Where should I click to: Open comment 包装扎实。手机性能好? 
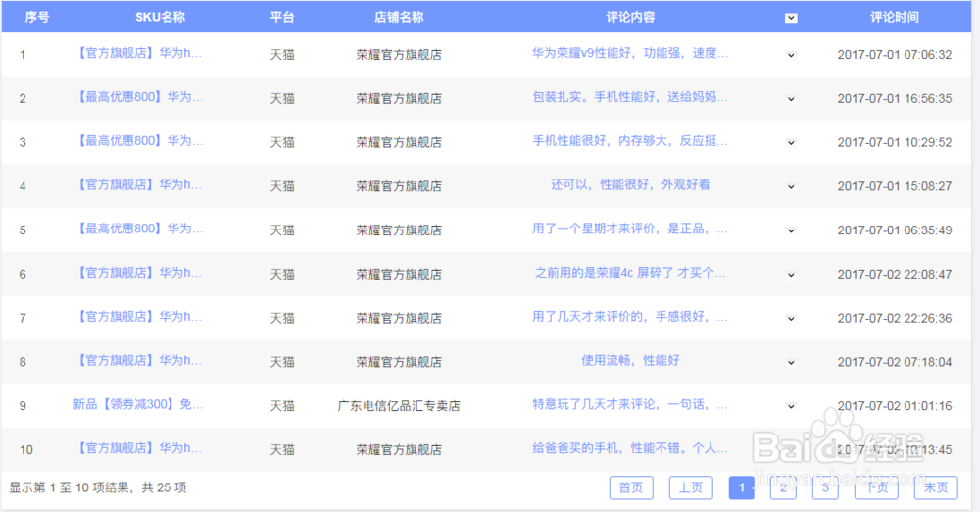point(630,97)
